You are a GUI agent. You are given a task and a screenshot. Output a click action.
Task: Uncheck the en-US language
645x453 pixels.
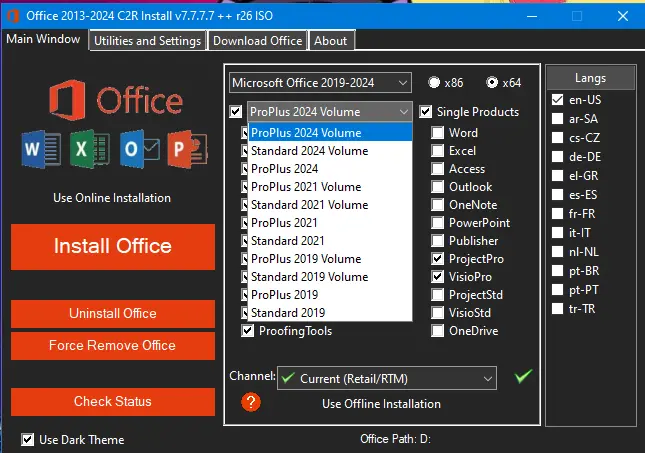(557, 100)
